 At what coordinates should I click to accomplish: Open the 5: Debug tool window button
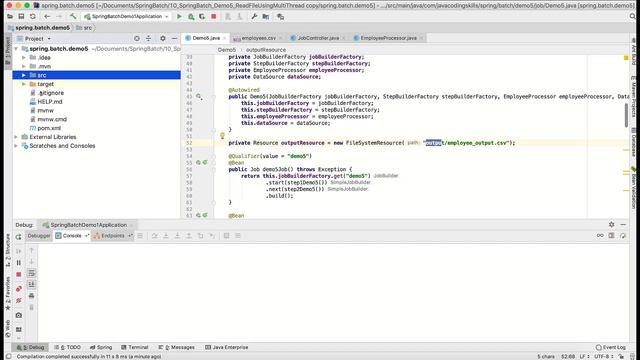coord(30,347)
